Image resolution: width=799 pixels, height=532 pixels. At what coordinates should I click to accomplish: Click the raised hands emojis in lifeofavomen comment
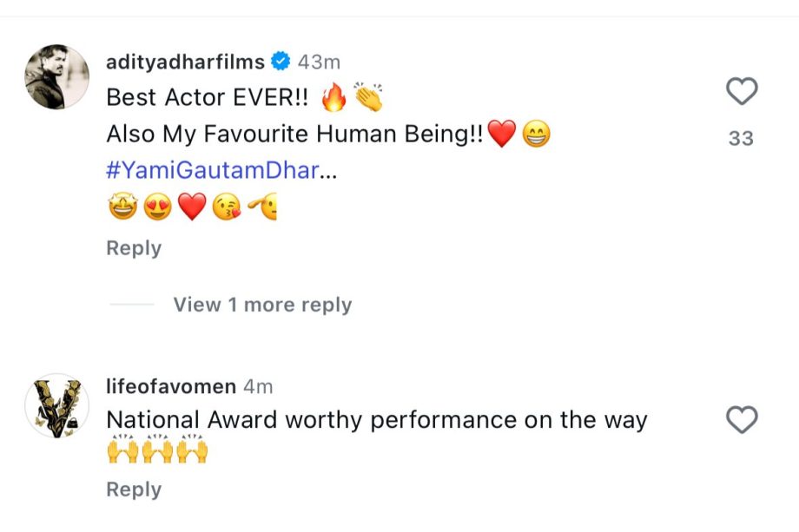tap(157, 452)
